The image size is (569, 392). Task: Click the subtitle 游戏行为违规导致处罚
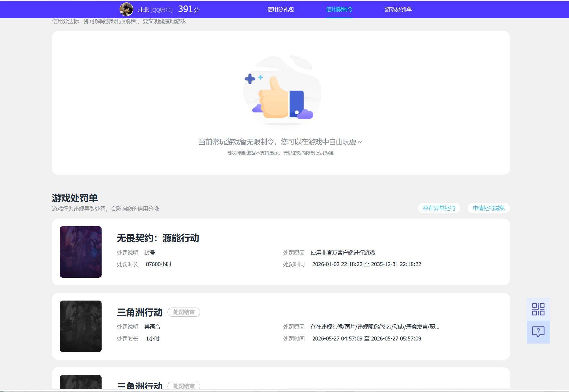click(106, 209)
